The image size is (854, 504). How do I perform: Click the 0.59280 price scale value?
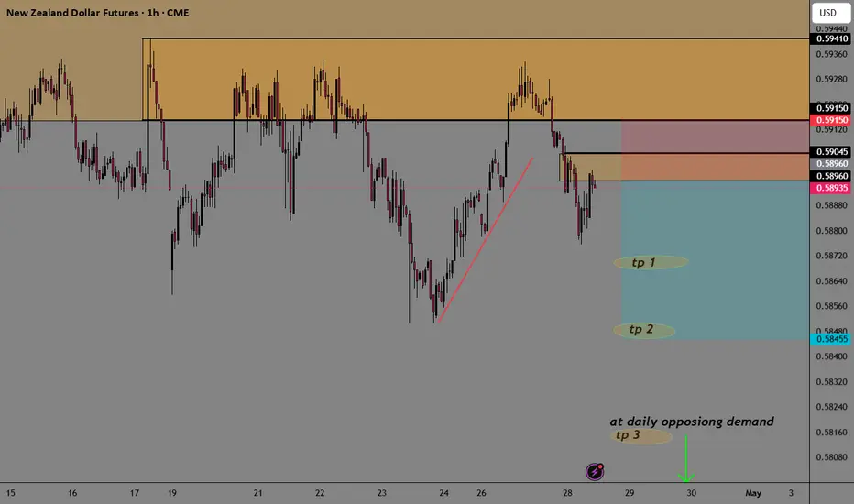click(832, 79)
